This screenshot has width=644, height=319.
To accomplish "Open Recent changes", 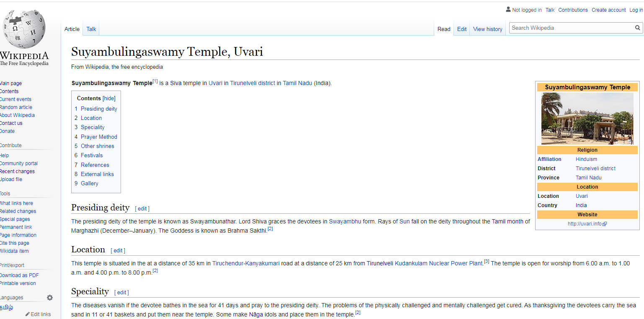I will click(x=17, y=171).
